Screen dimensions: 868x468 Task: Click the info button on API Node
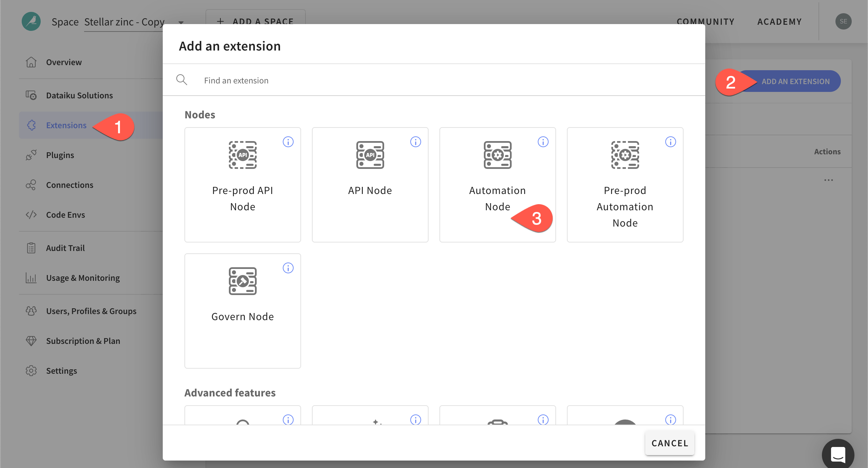(415, 141)
